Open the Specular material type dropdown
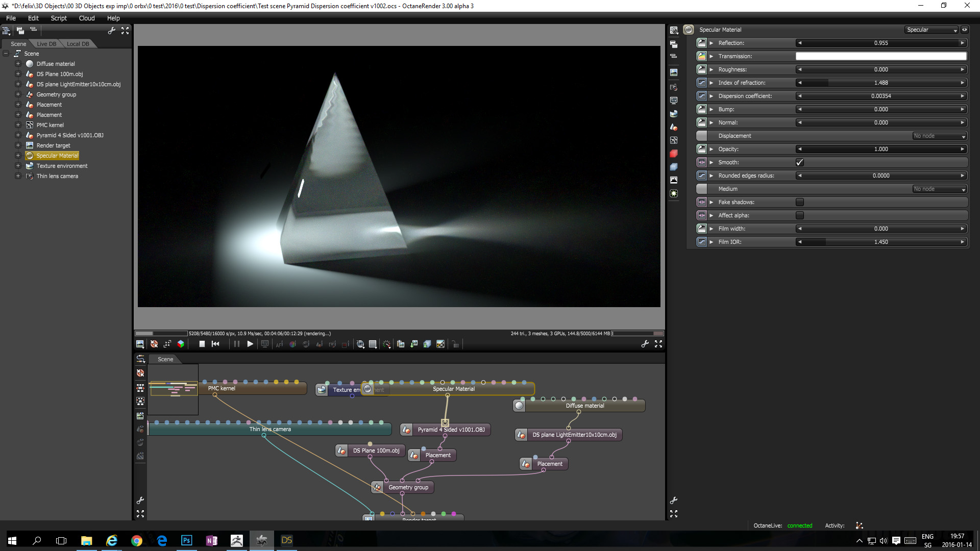The image size is (980, 551). (x=932, y=30)
